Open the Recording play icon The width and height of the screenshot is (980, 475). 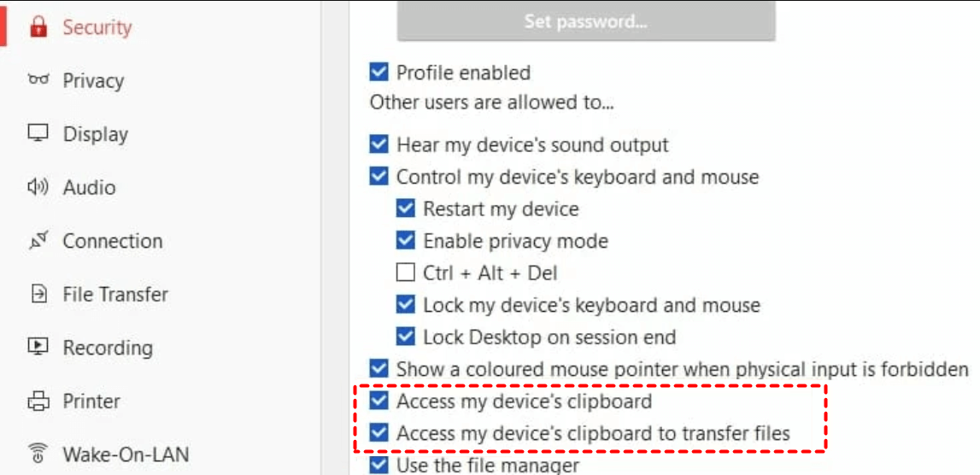pyautogui.click(x=38, y=348)
